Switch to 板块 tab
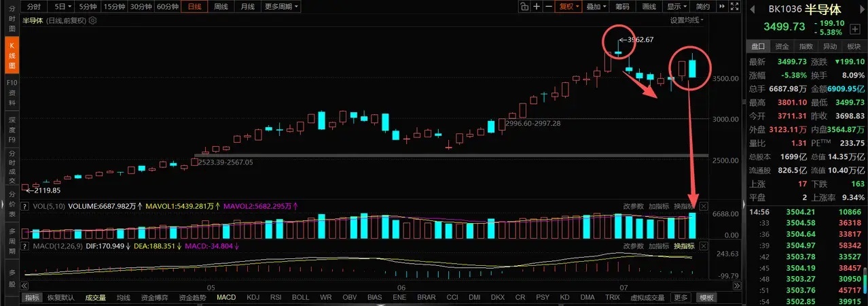 (x=854, y=46)
